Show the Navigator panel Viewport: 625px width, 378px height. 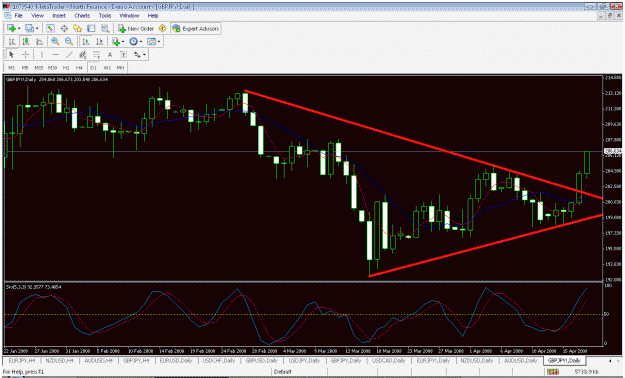[77, 28]
